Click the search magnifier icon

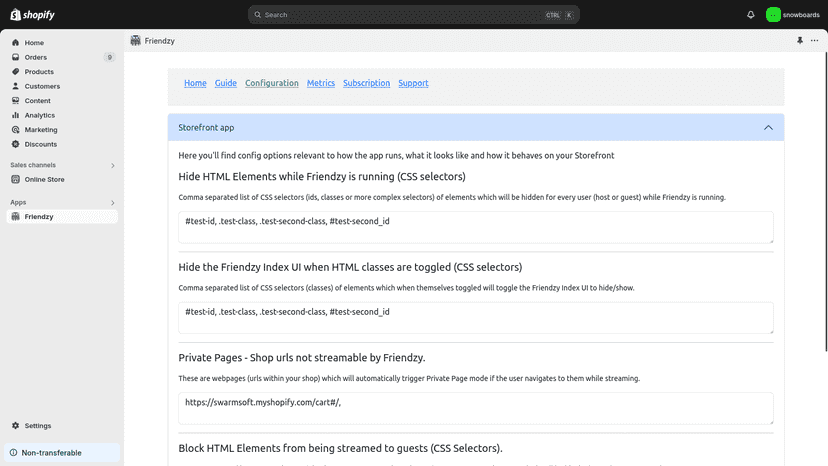258,15
